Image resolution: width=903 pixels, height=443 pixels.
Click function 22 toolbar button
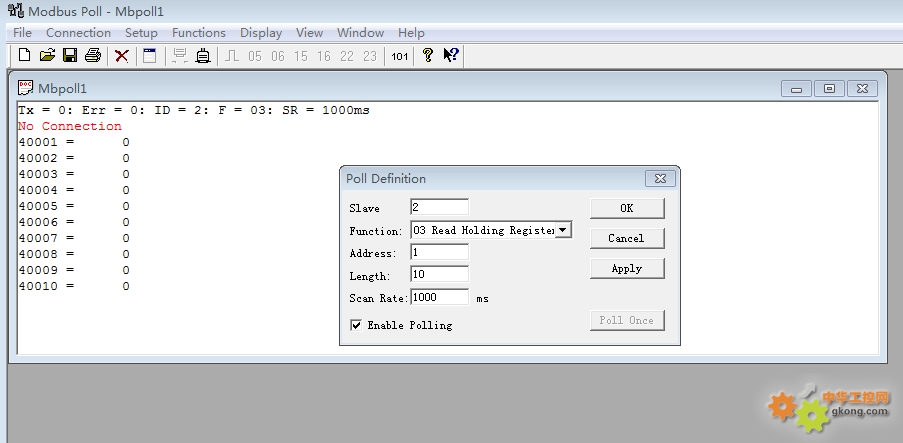347,56
